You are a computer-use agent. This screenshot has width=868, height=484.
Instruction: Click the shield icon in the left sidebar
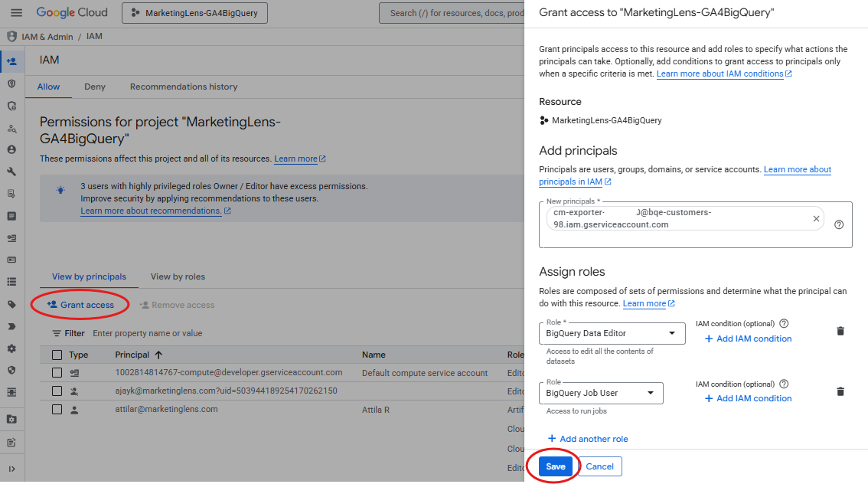coord(11,83)
